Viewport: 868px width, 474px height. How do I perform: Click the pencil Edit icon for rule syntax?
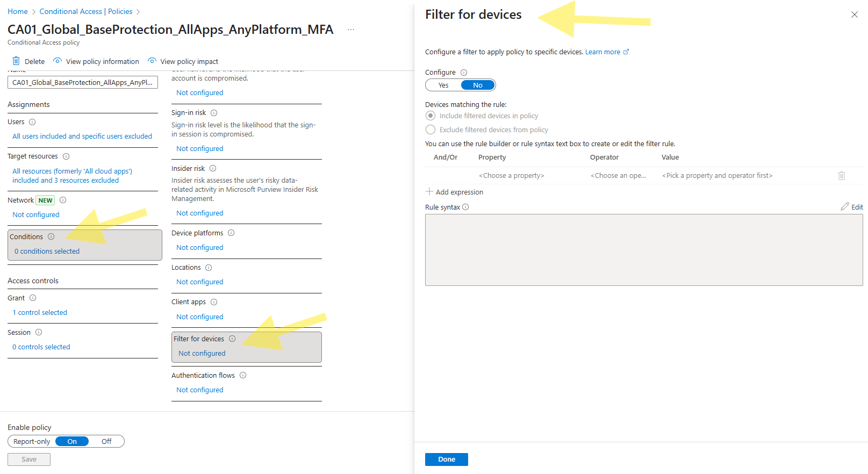845,206
